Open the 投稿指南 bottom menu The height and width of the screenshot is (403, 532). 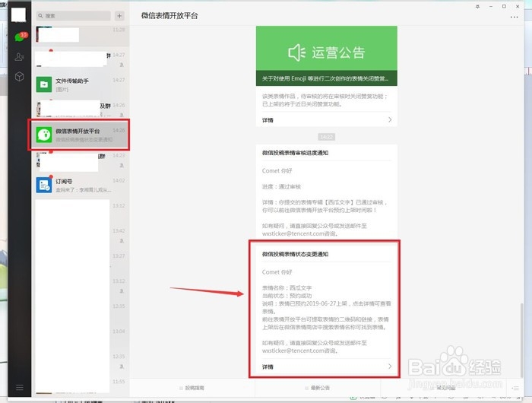[192, 388]
